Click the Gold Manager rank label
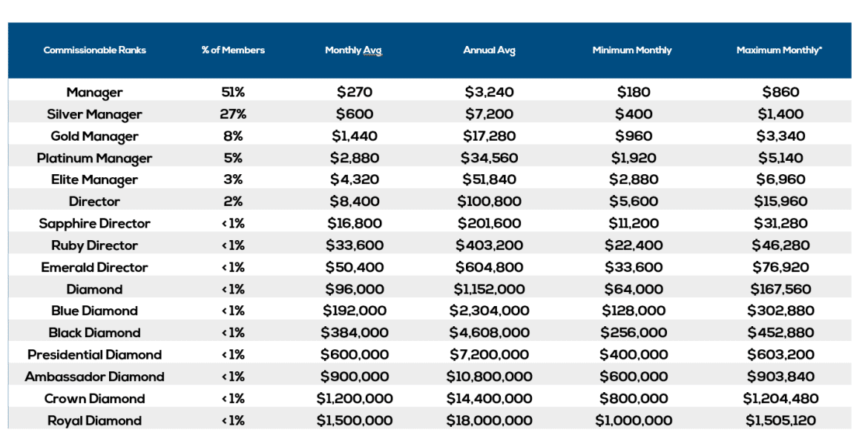868x444 pixels. pyautogui.click(x=95, y=136)
